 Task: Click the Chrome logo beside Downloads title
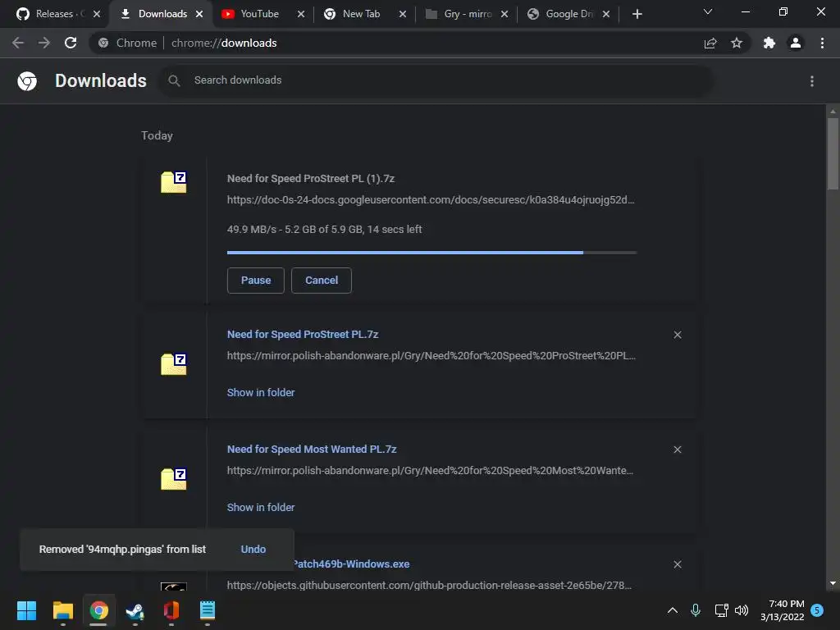(x=27, y=81)
